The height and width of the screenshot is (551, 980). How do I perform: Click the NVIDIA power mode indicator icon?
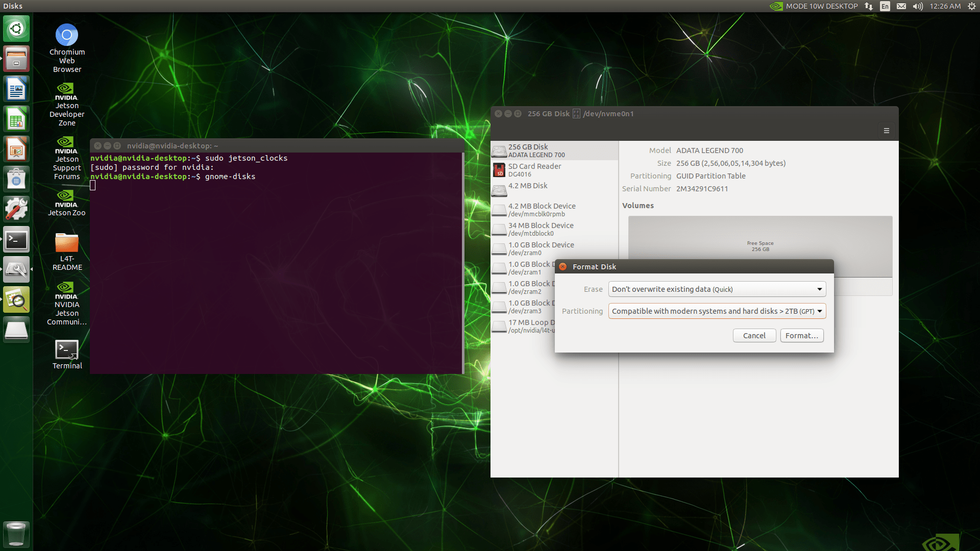[776, 6]
